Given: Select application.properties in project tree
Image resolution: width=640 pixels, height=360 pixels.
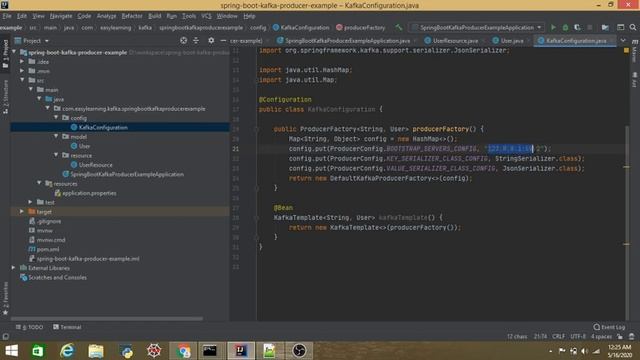Looking at the screenshot, I should coord(89,193).
